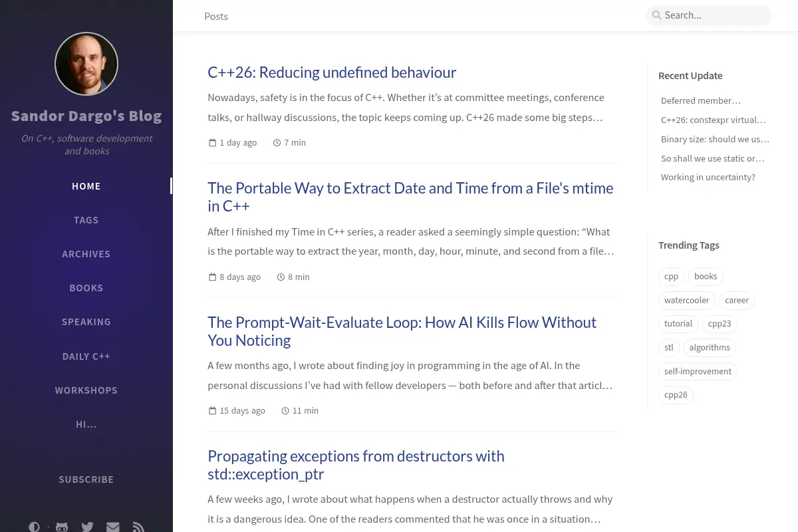Click the author avatar photo

[x=86, y=64]
